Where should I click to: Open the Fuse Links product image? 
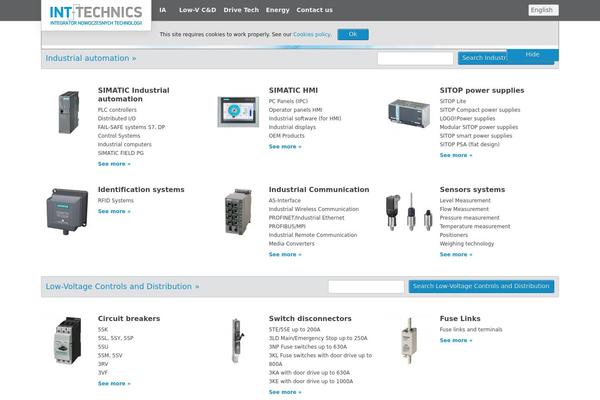coord(409,340)
